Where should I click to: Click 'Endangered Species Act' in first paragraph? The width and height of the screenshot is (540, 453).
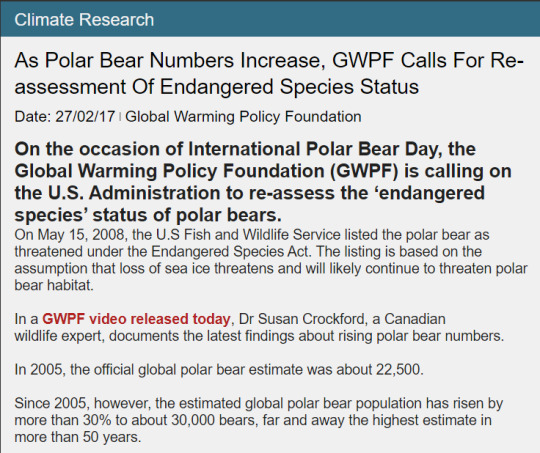pyautogui.click(x=230, y=251)
